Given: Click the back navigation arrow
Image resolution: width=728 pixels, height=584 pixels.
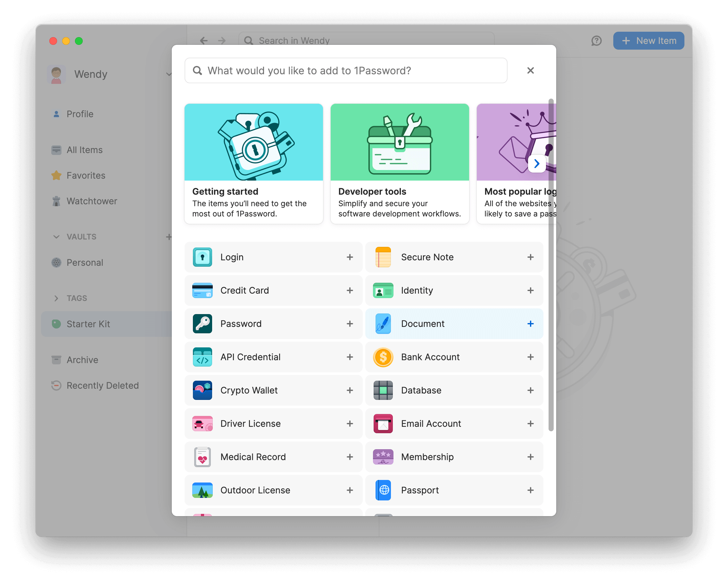Looking at the screenshot, I should 203,41.
